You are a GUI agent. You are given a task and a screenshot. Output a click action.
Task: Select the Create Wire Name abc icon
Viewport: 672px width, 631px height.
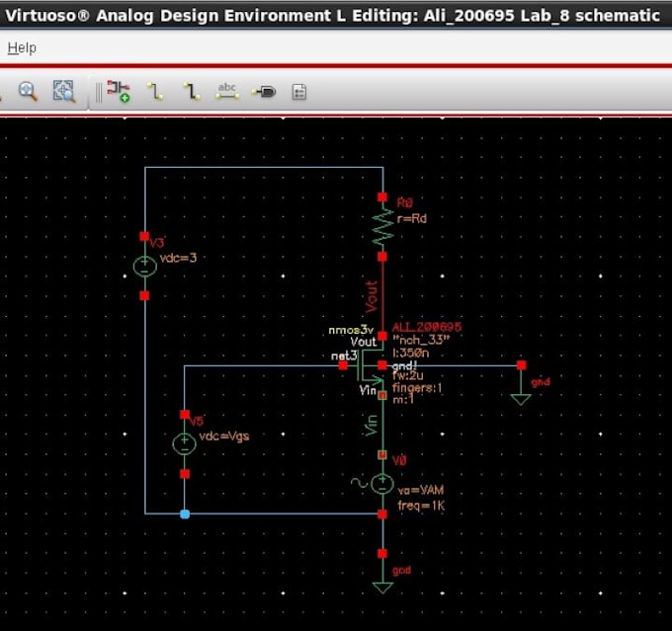[x=227, y=91]
